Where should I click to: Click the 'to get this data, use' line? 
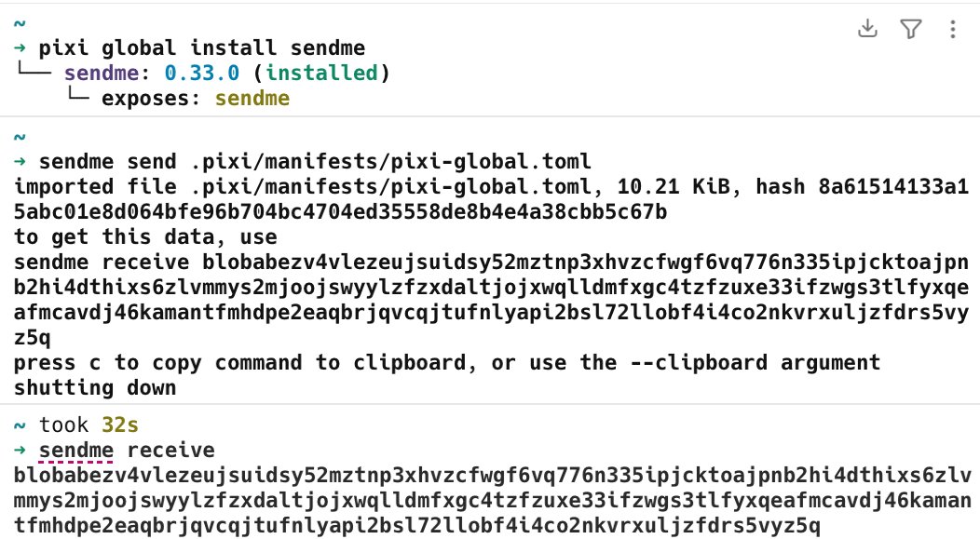(145, 237)
